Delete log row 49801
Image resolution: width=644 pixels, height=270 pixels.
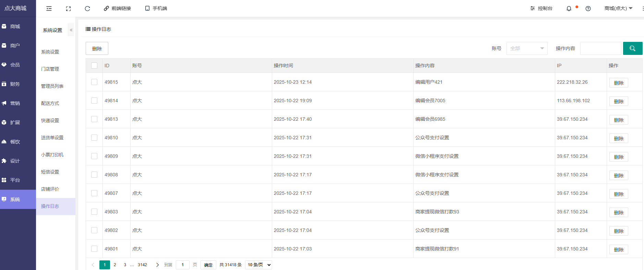click(x=619, y=249)
